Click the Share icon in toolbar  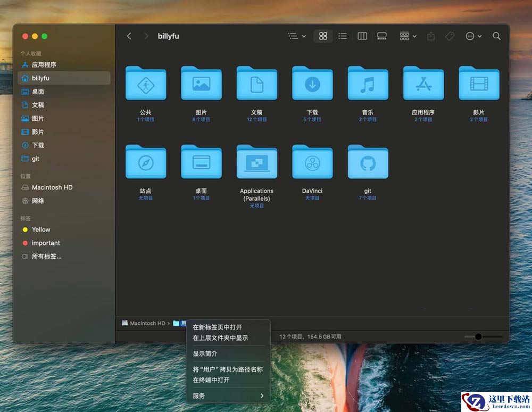click(x=431, y=36)
